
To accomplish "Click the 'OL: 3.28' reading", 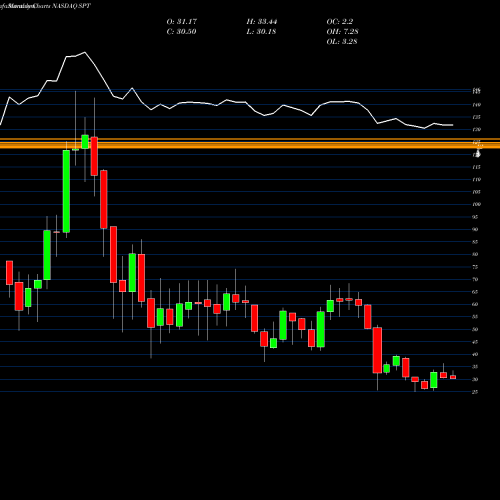I will point(342,42).
